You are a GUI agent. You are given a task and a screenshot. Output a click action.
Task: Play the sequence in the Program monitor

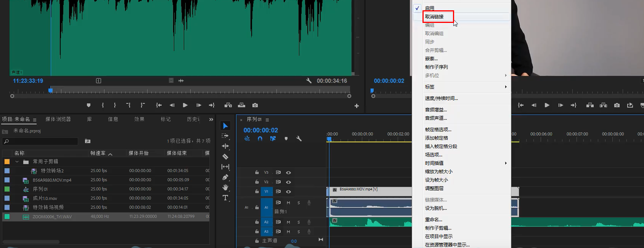pyautogui.click(x=547, y=105)
